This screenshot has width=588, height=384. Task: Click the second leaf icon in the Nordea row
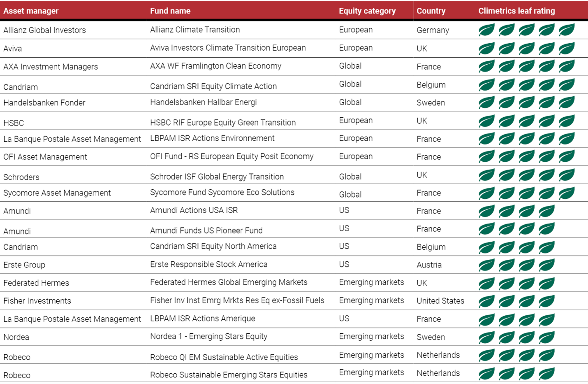[507, 337]
